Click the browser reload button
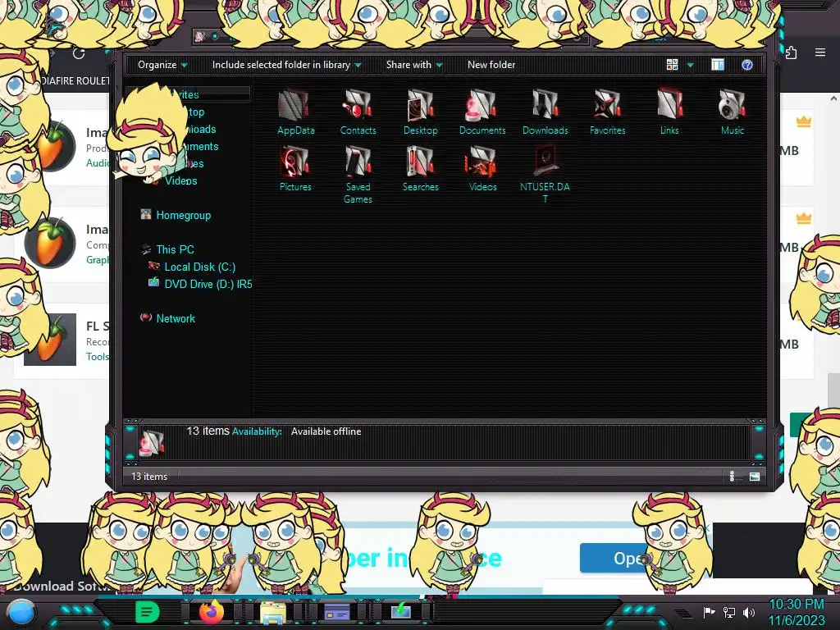 [x=79, y=53]
